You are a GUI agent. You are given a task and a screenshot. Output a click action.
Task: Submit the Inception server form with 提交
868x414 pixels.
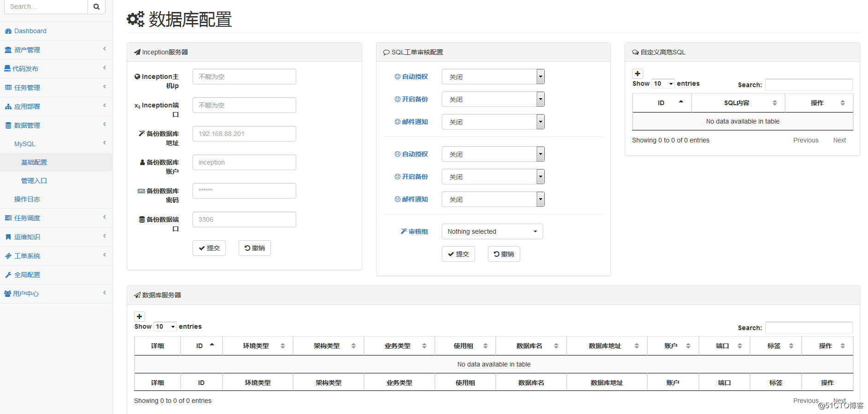point(209,248)
